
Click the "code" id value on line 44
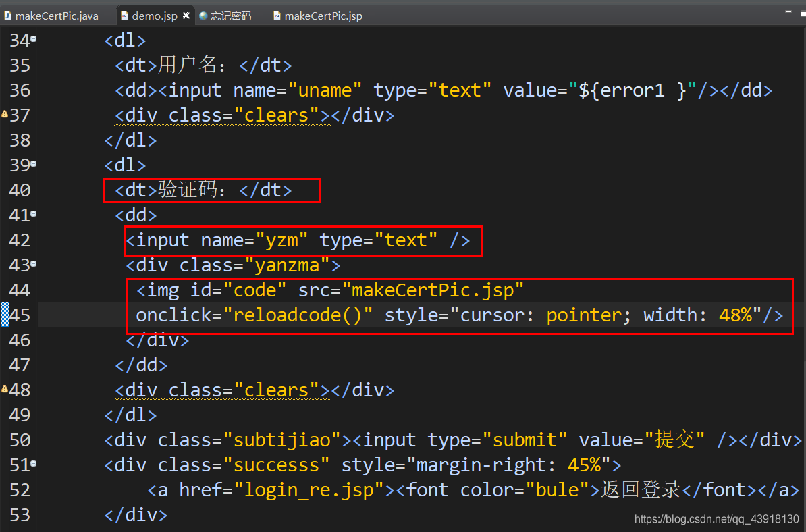pos(254,290)
